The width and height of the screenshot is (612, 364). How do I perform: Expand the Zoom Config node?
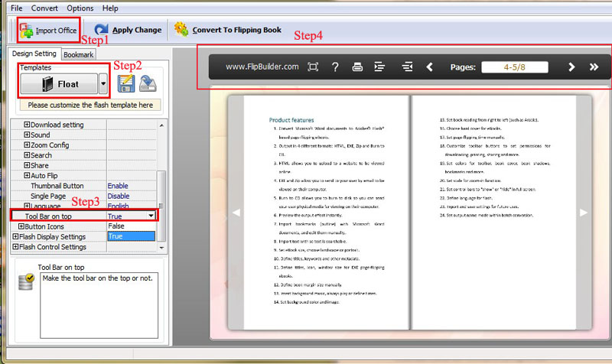point(27,145)
